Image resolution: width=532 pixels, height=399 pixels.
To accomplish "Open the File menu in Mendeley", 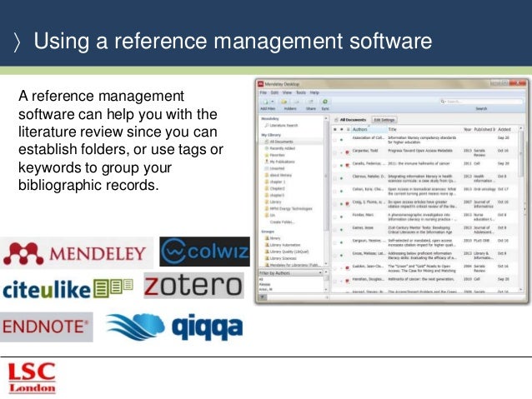I will (263, 92).
